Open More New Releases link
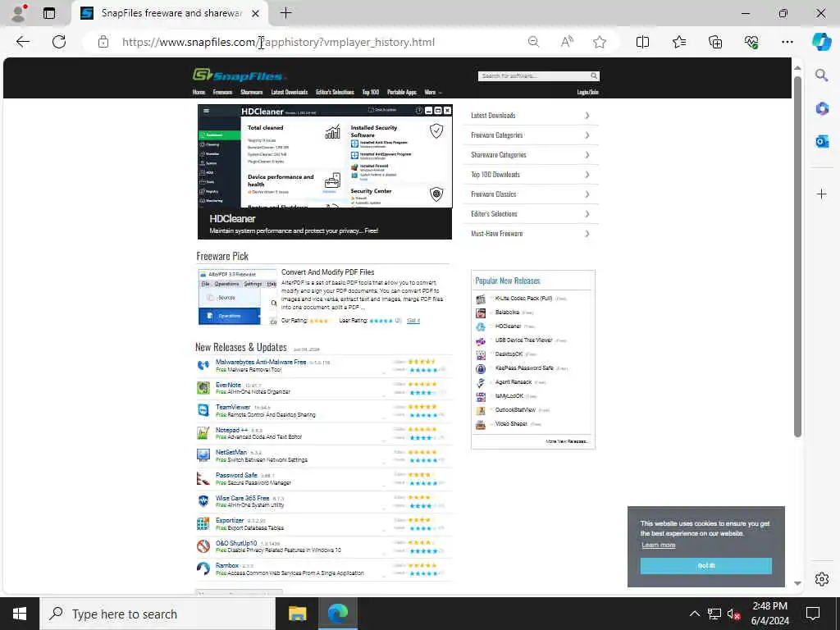The width and height of the screenshot is (840, 630). coord(568,441)
